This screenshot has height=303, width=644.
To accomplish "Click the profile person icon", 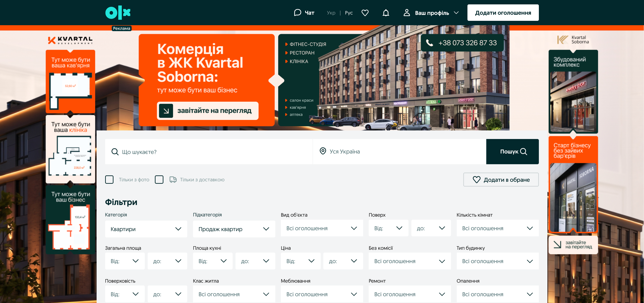I will tap(407, 12).
